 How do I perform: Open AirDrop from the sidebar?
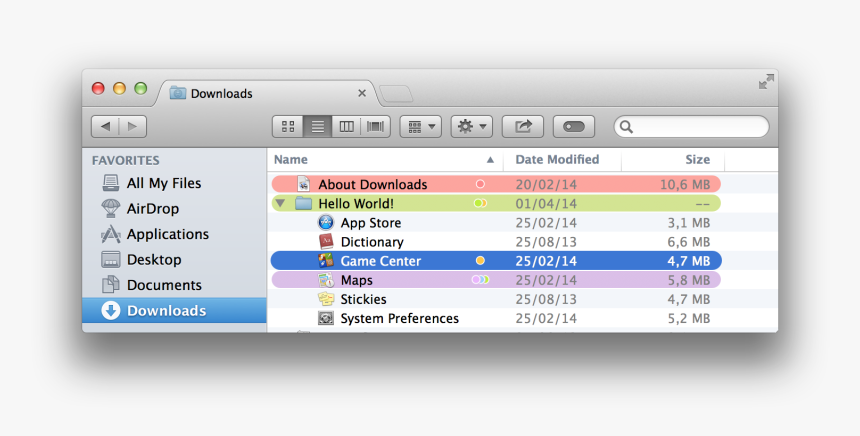coord(152,209)
